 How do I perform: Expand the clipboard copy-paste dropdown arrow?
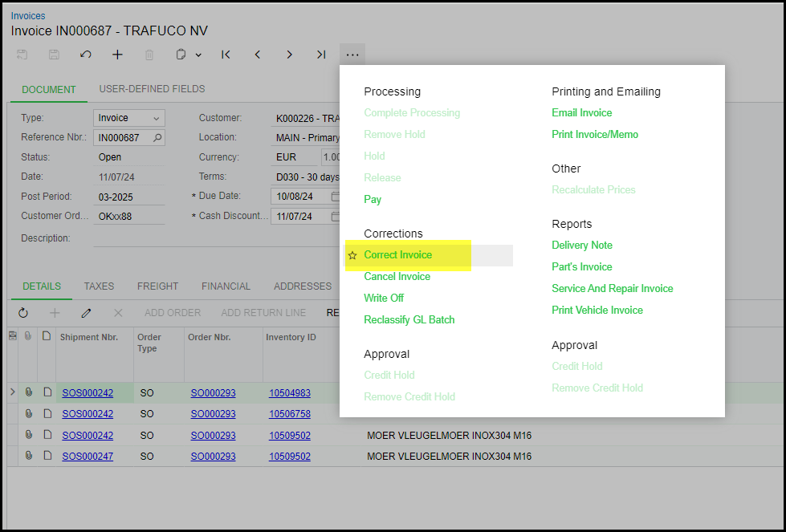pos(198,55)
